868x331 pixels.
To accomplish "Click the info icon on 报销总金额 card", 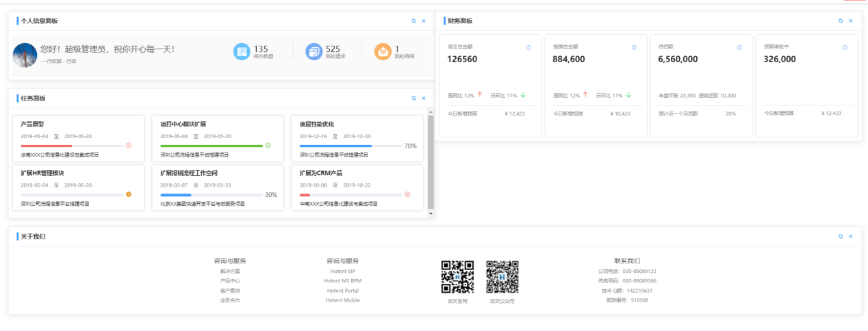I will click(634, 47).
